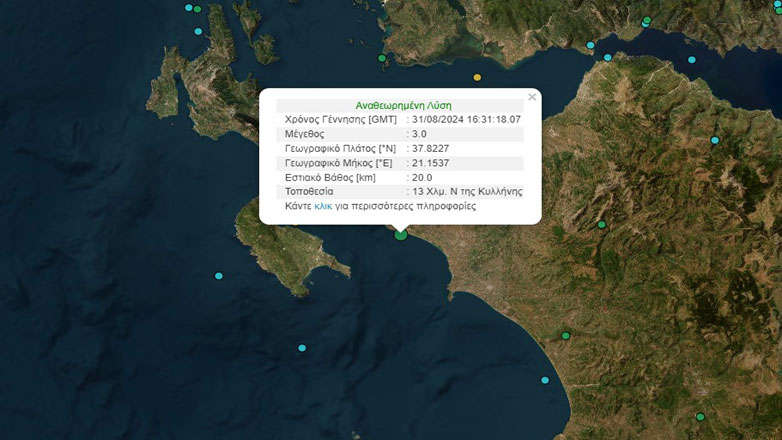The height and width of the screenshot is (440, 782).
Task: Close the earthquake info popup
Action: click(532, 97)
